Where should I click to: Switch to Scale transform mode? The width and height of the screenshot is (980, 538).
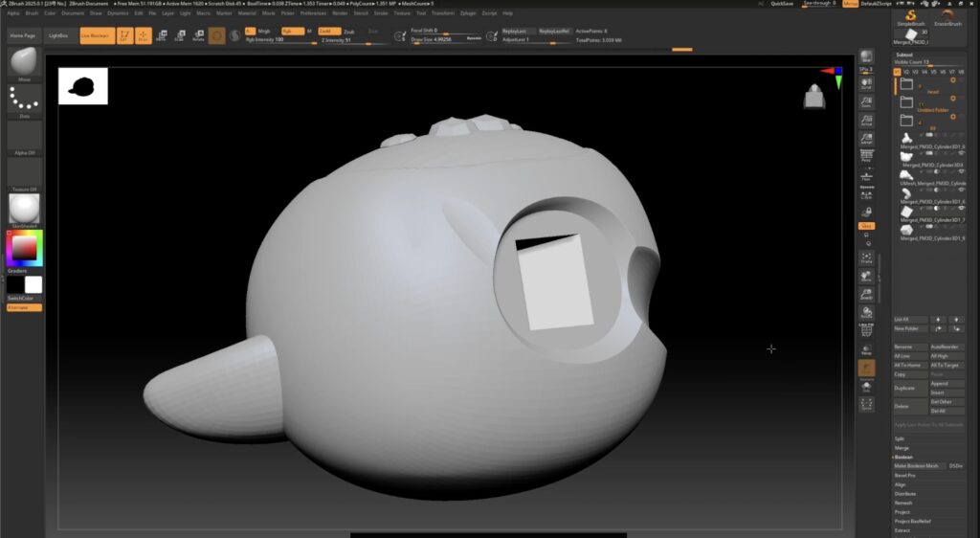coord(179,35)
